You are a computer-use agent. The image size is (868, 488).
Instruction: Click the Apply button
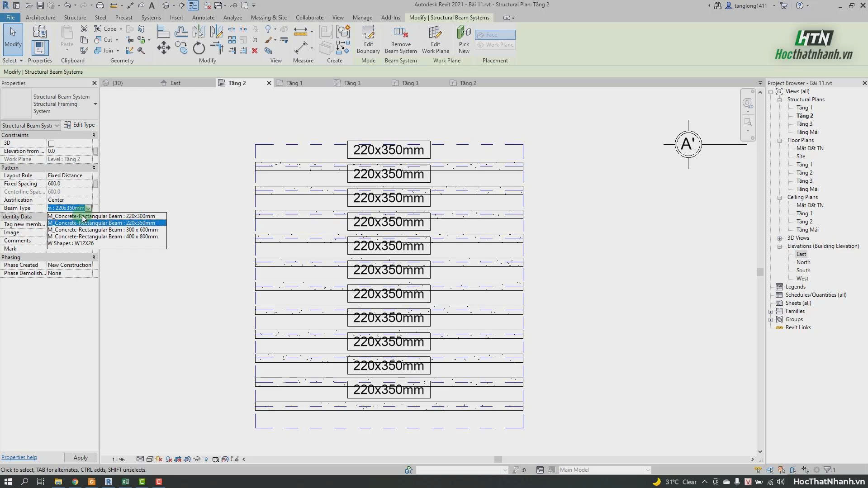(x=81, y=458)
